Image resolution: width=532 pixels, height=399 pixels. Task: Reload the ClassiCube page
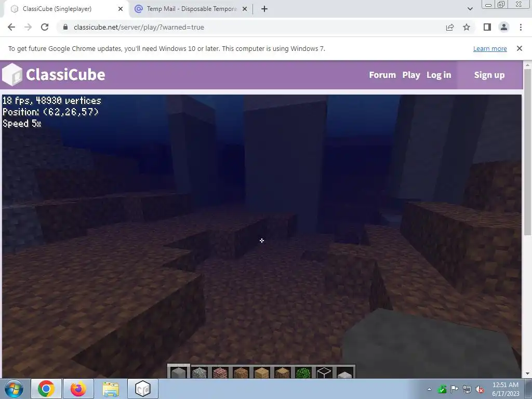[45, 27]
